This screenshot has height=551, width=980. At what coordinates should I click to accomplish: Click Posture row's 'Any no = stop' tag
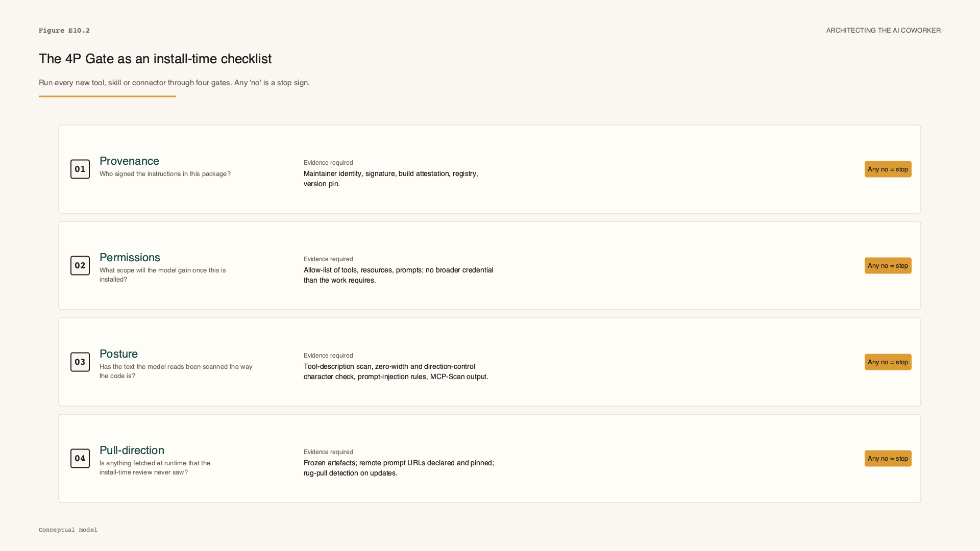(x=888, y=362)
